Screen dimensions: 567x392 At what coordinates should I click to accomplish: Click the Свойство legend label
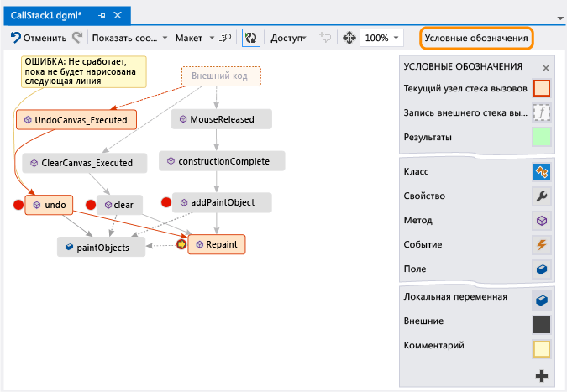[424, 196]
